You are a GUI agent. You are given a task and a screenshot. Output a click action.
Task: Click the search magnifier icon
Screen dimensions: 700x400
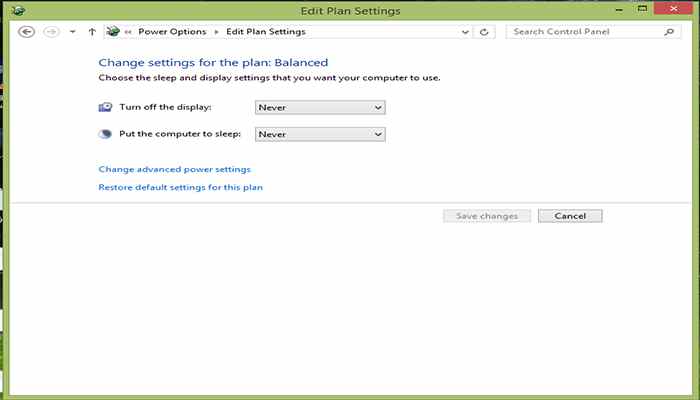pyautogui.click(x=669, y=32)
